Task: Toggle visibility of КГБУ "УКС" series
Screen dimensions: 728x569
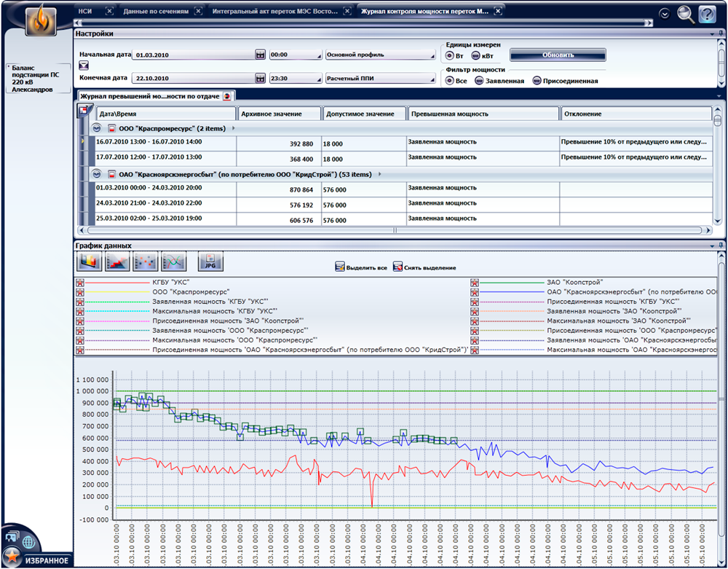Action: (80, 282)
